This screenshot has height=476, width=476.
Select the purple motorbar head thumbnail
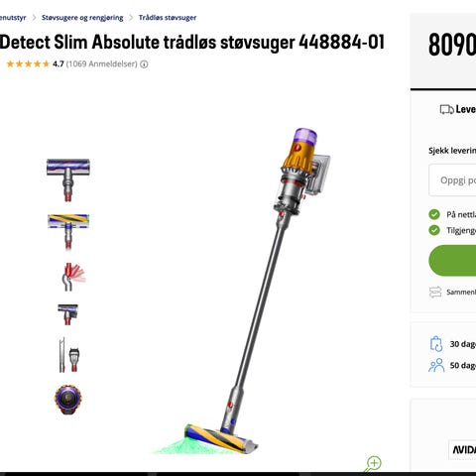tap(68, 180)
